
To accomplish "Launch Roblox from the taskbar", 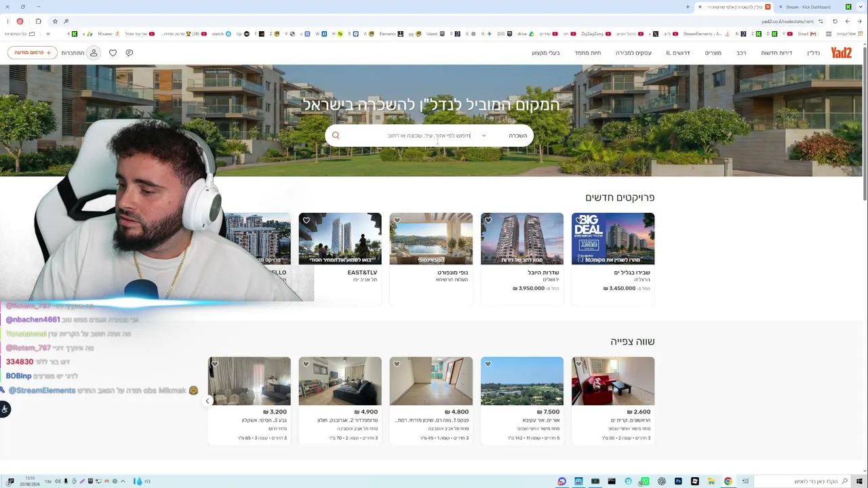I will click(x=694, y=481).
